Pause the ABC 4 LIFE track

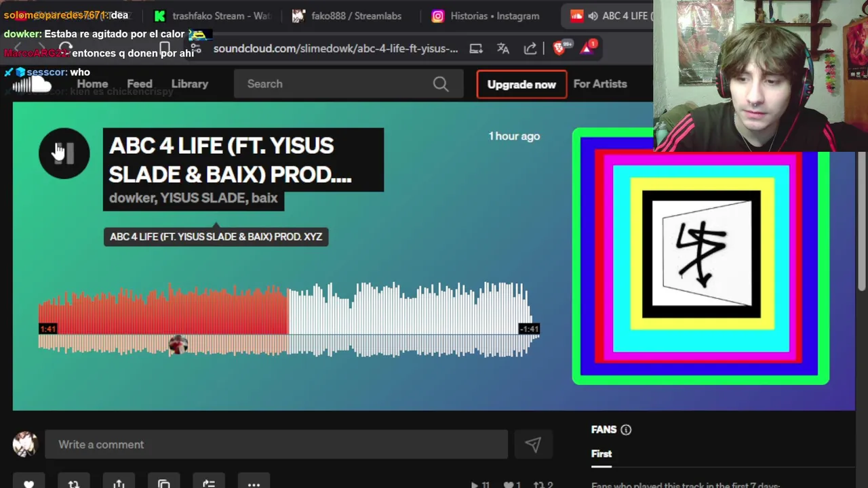(64, 153)
